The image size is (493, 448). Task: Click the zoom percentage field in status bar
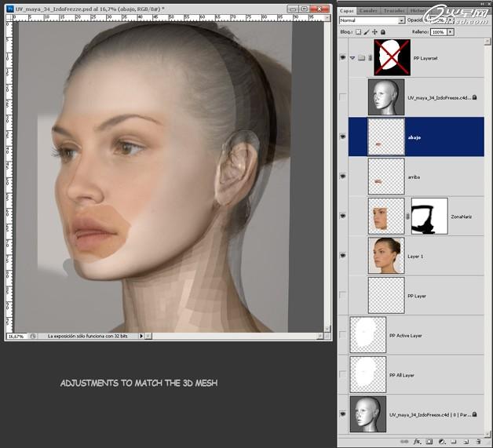tap(16, 336)
